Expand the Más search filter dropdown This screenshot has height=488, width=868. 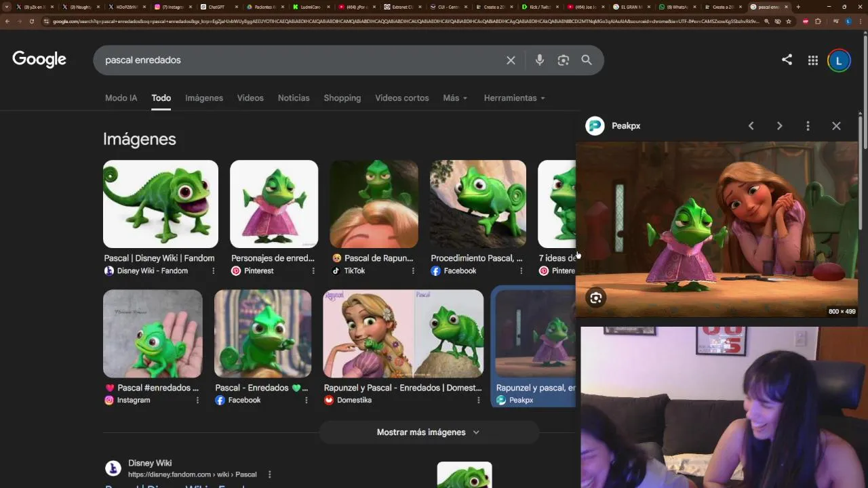coord(455,98)
